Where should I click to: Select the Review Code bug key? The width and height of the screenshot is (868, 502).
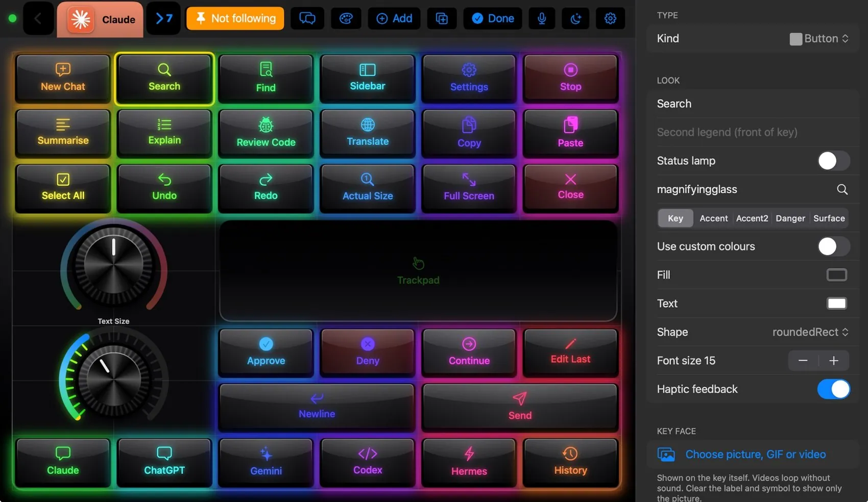pyautogui.click(x=266, y=133)
